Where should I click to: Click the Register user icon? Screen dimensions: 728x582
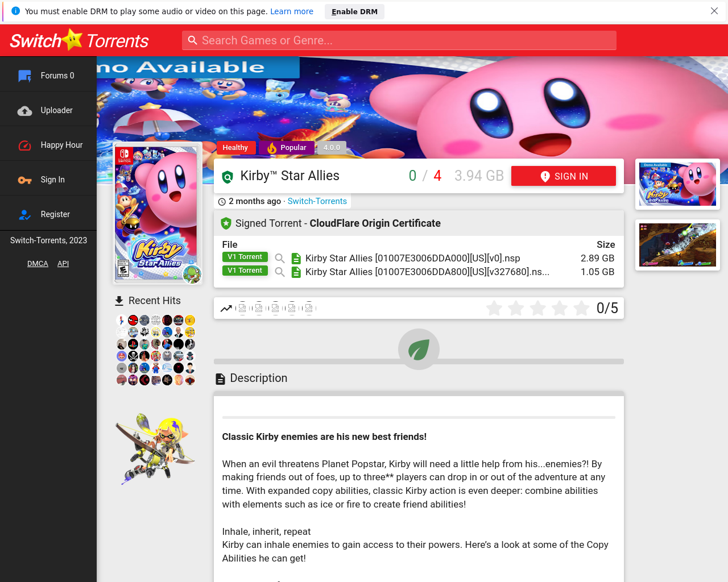(24, 215)
